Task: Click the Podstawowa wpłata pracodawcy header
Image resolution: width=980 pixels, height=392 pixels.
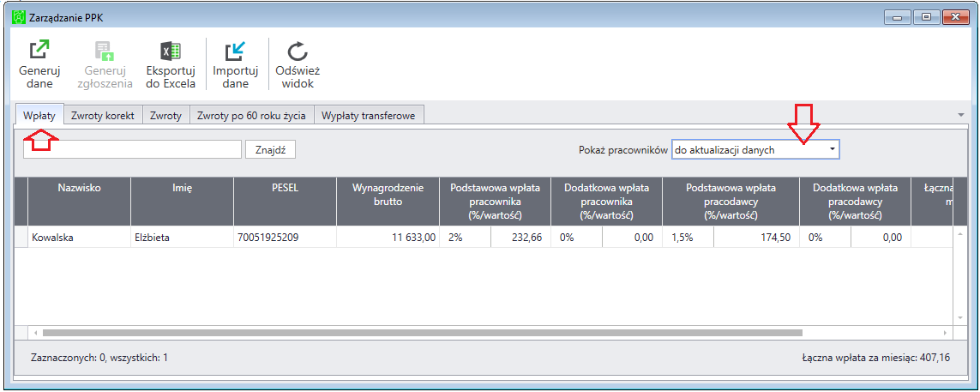Action: [x=730, y=202]
